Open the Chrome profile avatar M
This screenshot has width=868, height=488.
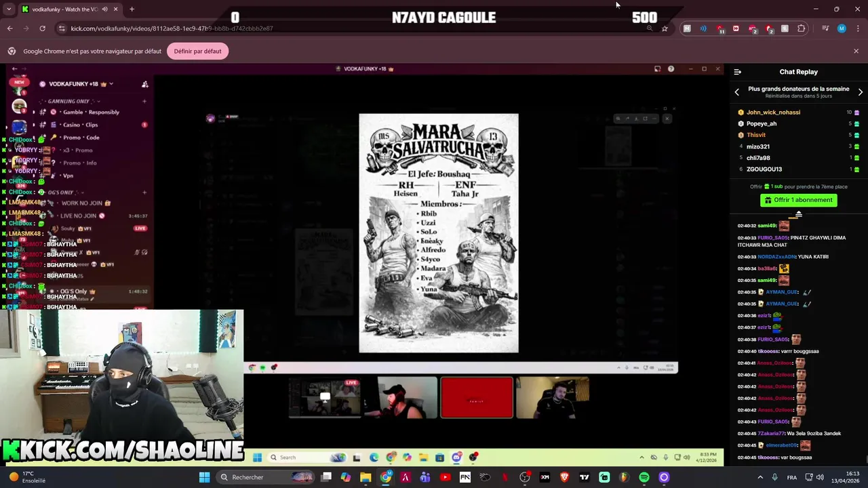point(842,28)
